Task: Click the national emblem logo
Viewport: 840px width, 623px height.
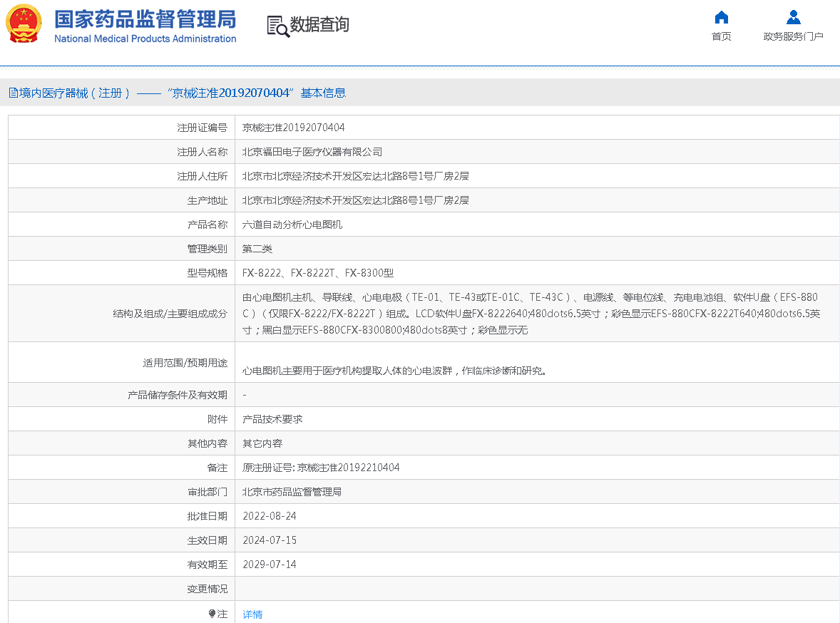Action: coord(24,24)
